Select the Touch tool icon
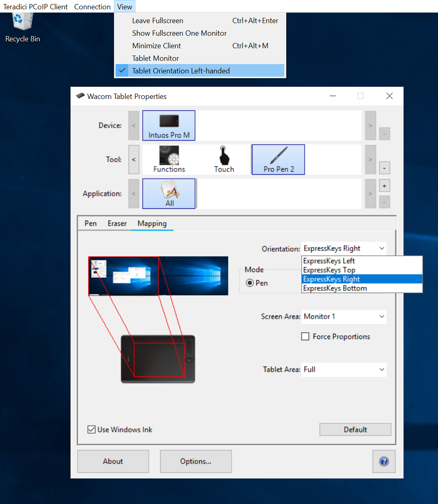 point(224,160)
